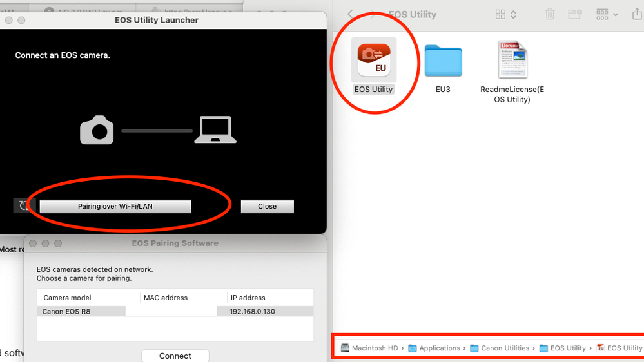
Task: Click Pairing over Wi-Fi/LAN button
Action: pyautogui.click(x=115, y=206)
